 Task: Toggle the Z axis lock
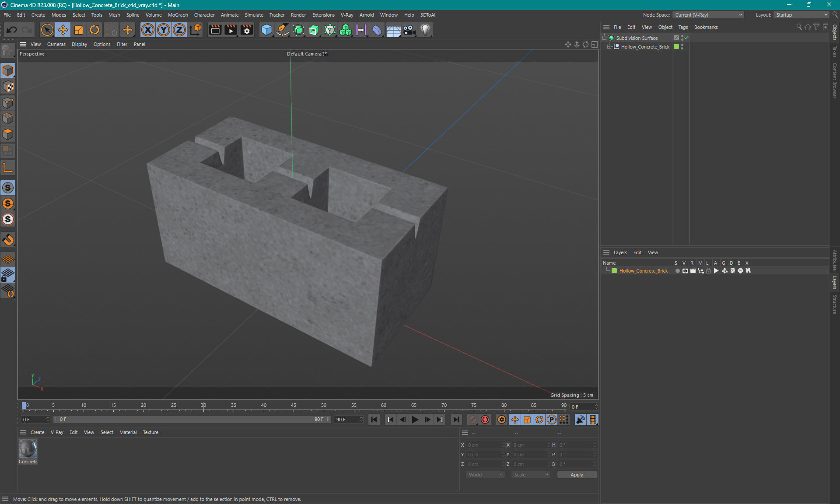[179, 30]
